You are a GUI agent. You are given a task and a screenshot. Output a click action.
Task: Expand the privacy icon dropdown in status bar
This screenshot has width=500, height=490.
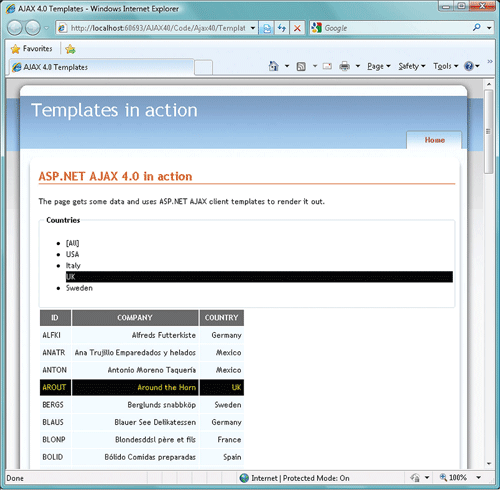point(427,478)
